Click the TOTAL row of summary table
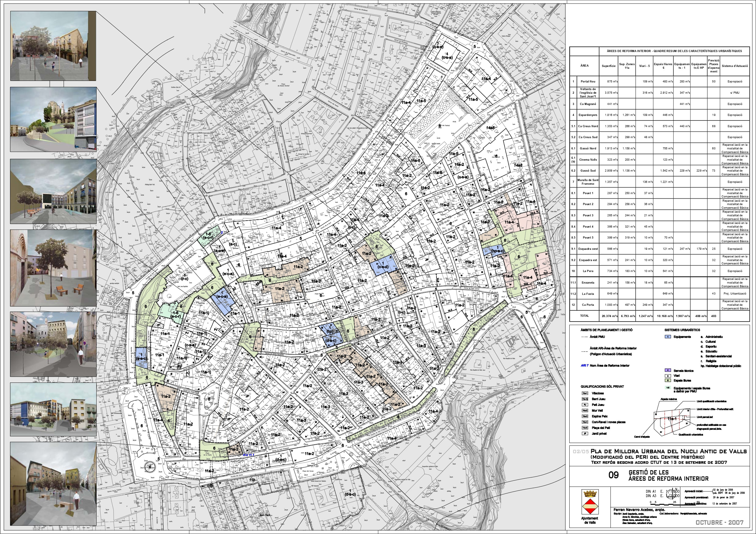The width and height of the screenshot is (756, 534). point(585,316)
